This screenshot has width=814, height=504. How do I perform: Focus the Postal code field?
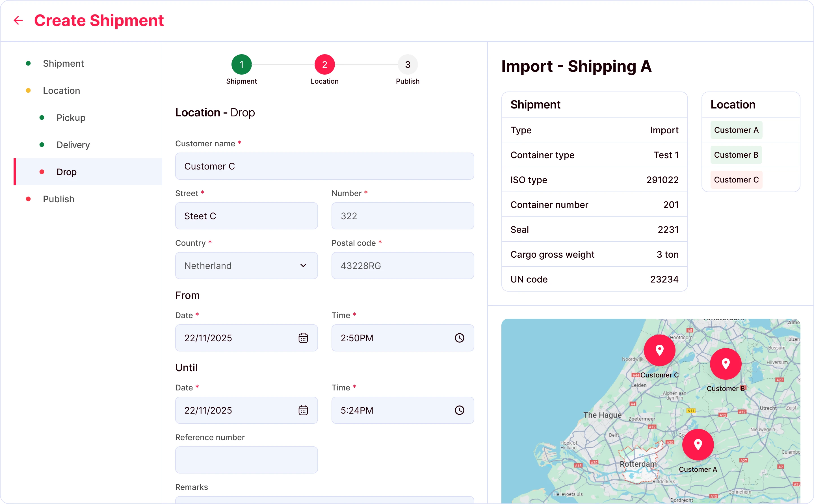(402, 266)
